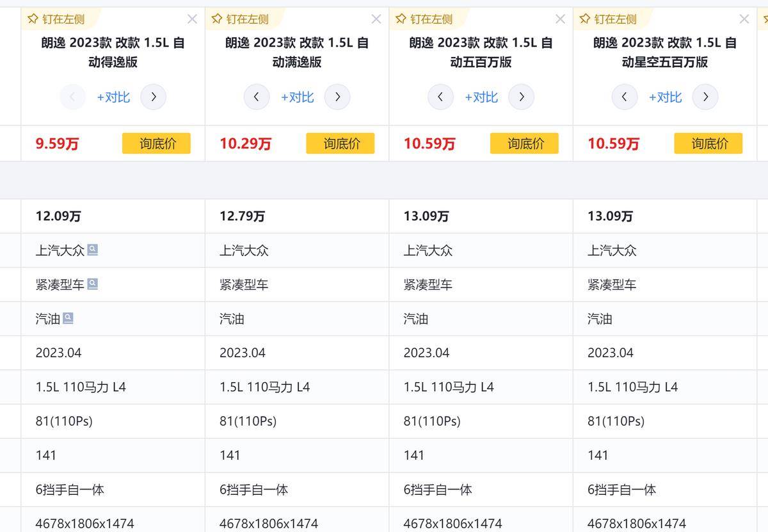Click 2023.04 in the 自动得逸版 column
Screen dimensions: 768x532
[x=59, y=353]
